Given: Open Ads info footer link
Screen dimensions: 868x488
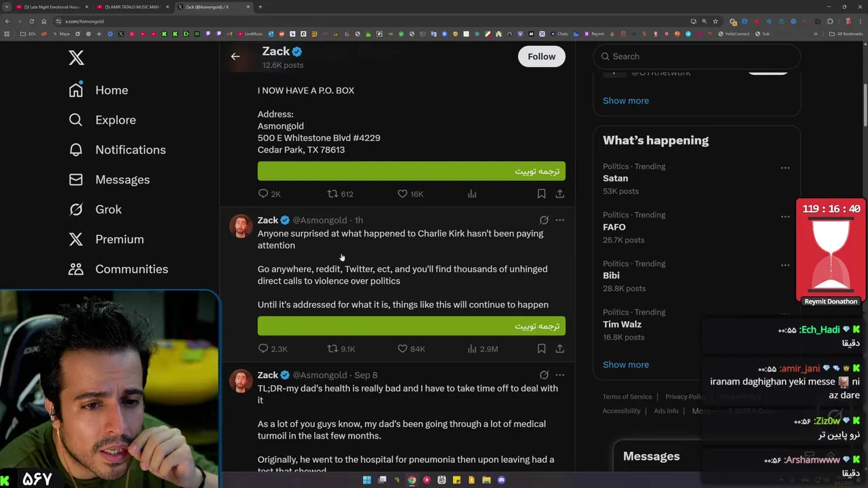Looking at the screenshot, I should click(x=666, y=411).
